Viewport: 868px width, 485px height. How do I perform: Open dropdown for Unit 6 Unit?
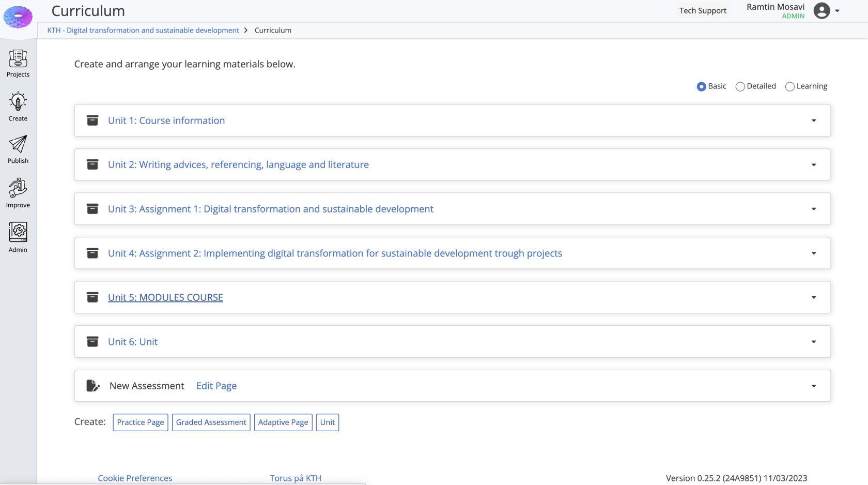click(814, 342)
